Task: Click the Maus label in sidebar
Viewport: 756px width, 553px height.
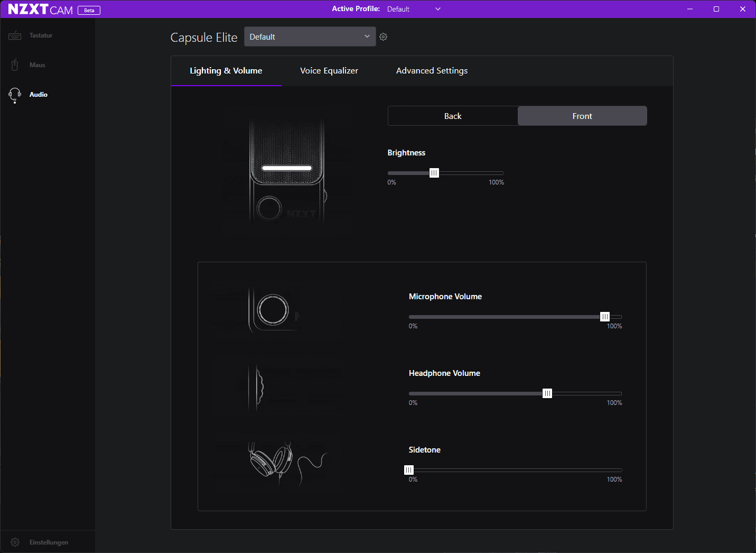Action: (x=38, y=65)
